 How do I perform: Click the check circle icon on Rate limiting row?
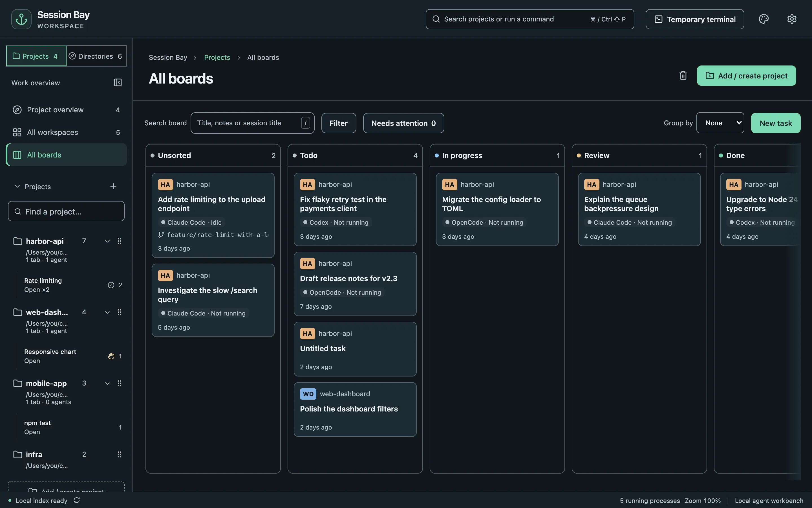111,285
